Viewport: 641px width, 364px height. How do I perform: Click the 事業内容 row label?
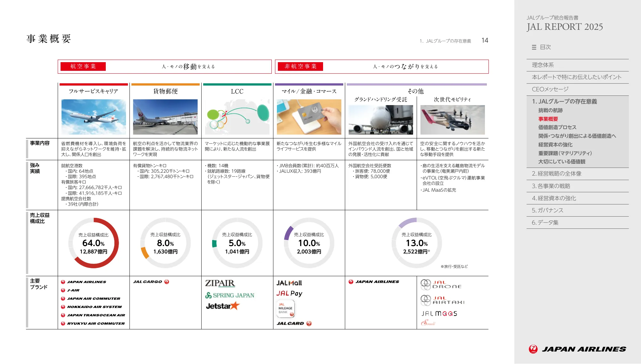click(x=40, y=143)
